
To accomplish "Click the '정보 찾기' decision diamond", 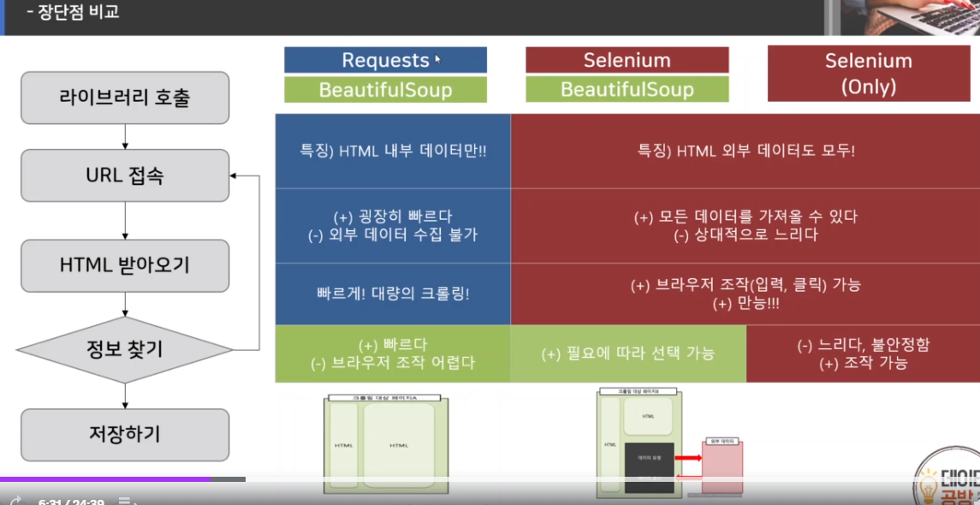I will tap(124, 349).
